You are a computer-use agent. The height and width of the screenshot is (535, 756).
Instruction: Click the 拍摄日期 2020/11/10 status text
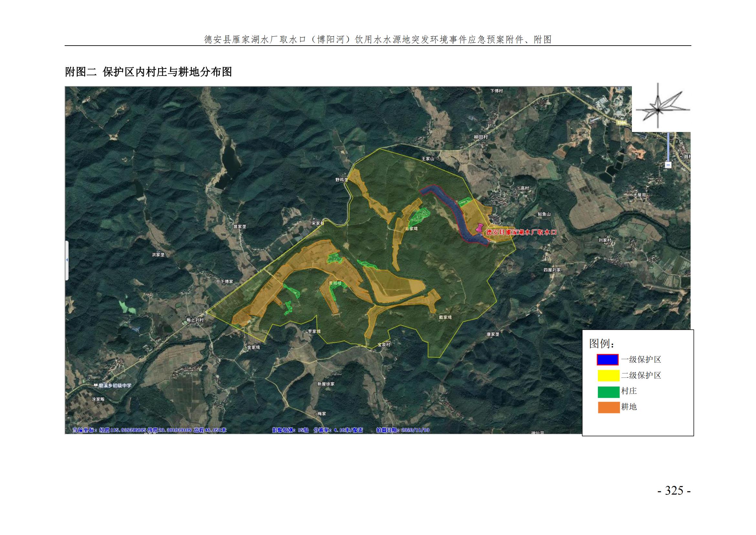[x=403, y=430]
